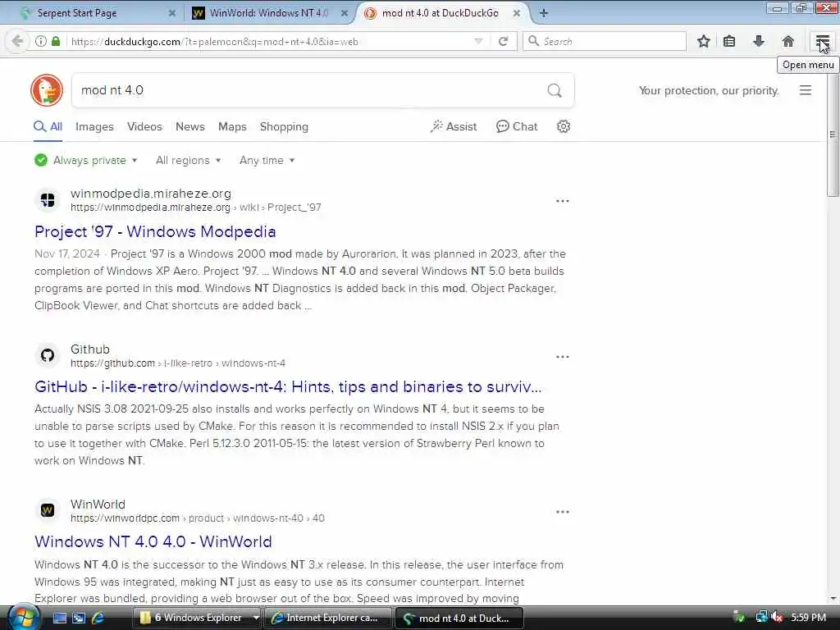Open Downloads via the down-arrow icon
840x630 pixels.
click(x=759, y=41)
